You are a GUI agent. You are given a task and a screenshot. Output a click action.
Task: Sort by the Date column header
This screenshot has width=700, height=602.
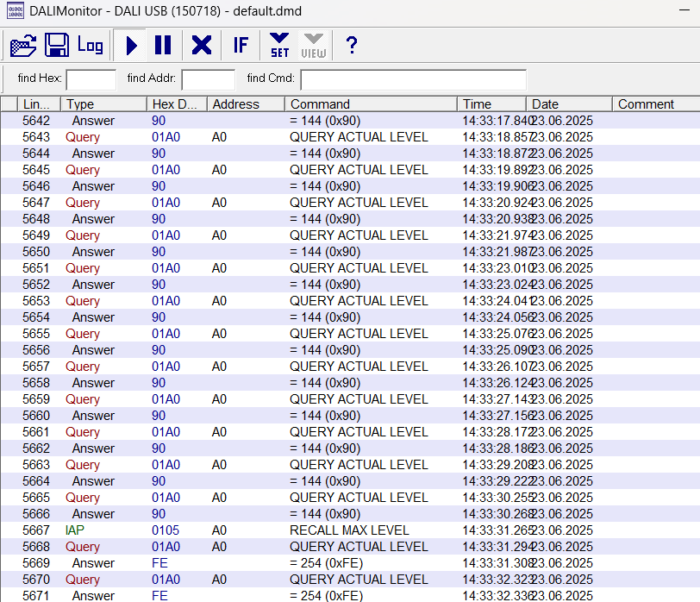point(569,104)
